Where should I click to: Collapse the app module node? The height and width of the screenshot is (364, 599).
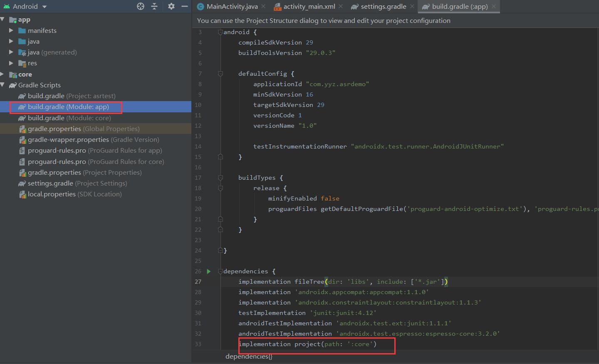2,19
